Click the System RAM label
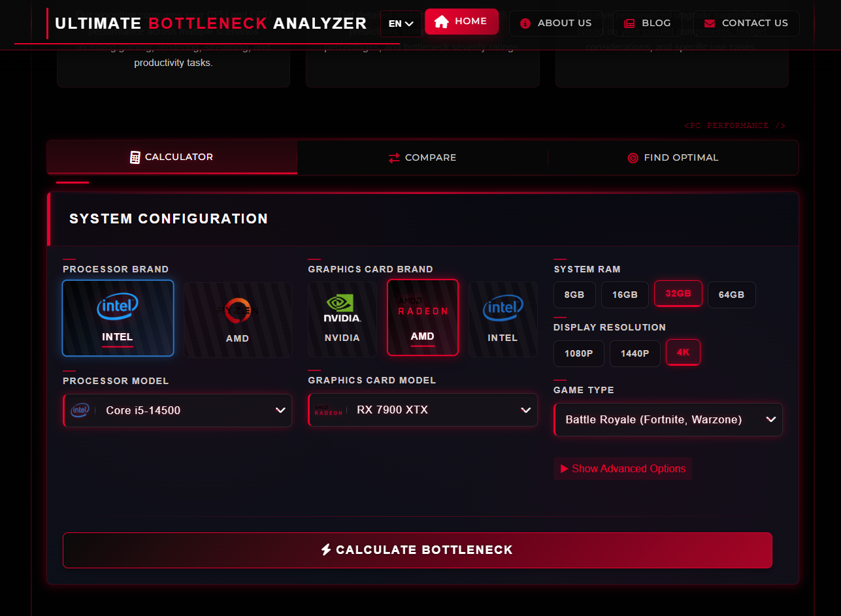Viewport: 841px width, 616px height. tap(587, 269)
